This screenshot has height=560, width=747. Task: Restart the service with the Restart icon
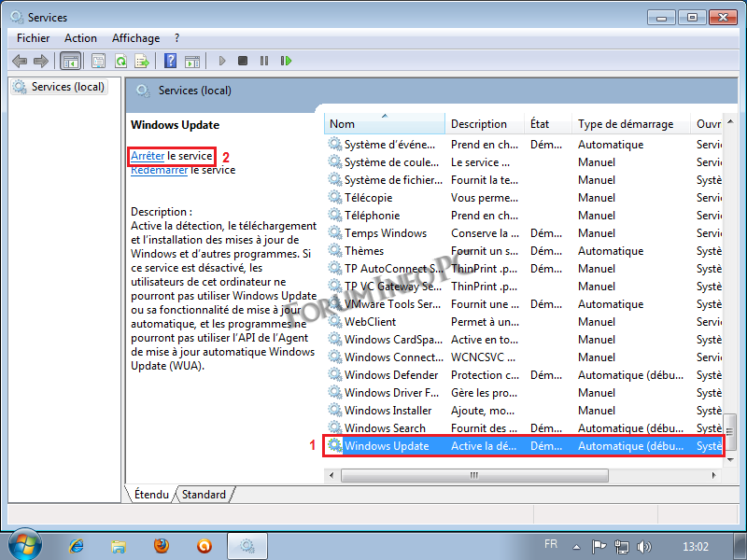click(x=286, y=61)
